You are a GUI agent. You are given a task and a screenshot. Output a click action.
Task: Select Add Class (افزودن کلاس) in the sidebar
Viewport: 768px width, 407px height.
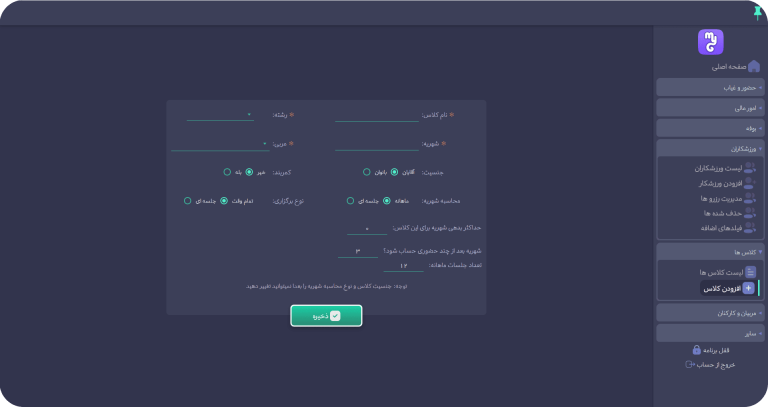pos(729,288)
